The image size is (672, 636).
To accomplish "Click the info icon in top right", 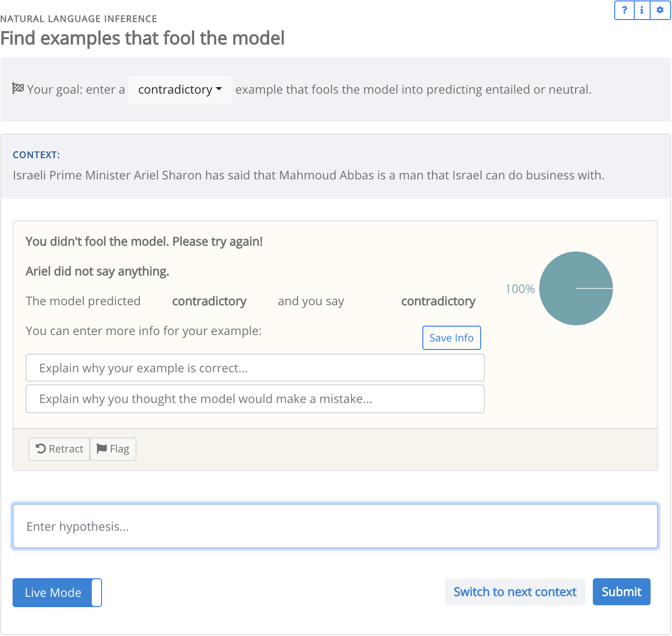I will [x=642, y=10].
